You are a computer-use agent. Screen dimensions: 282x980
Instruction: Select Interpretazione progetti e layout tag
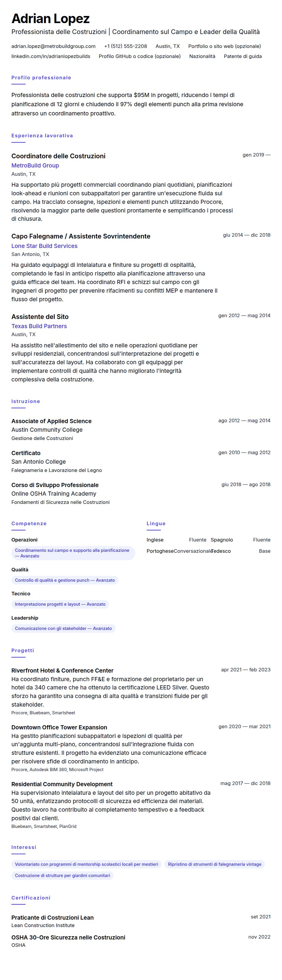click(x=60, y=604)
